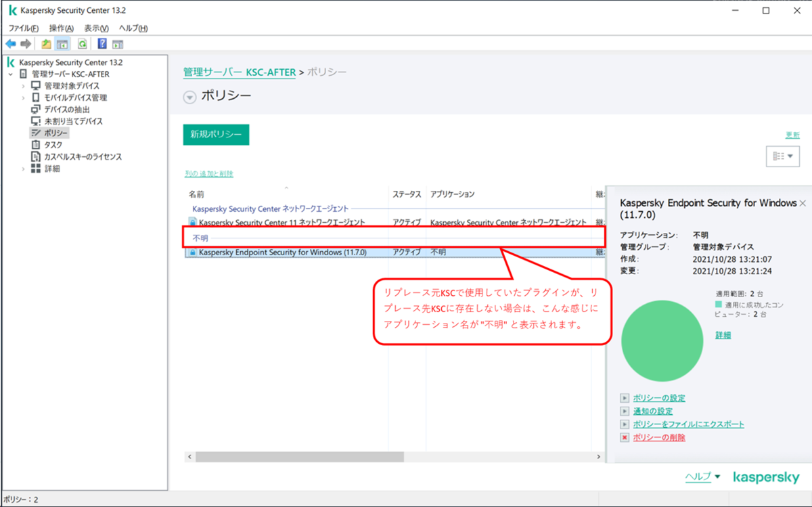This screenshot has height=507, width=812.
Task: Open the 表示(V) menu
Action: coord(96,28)
